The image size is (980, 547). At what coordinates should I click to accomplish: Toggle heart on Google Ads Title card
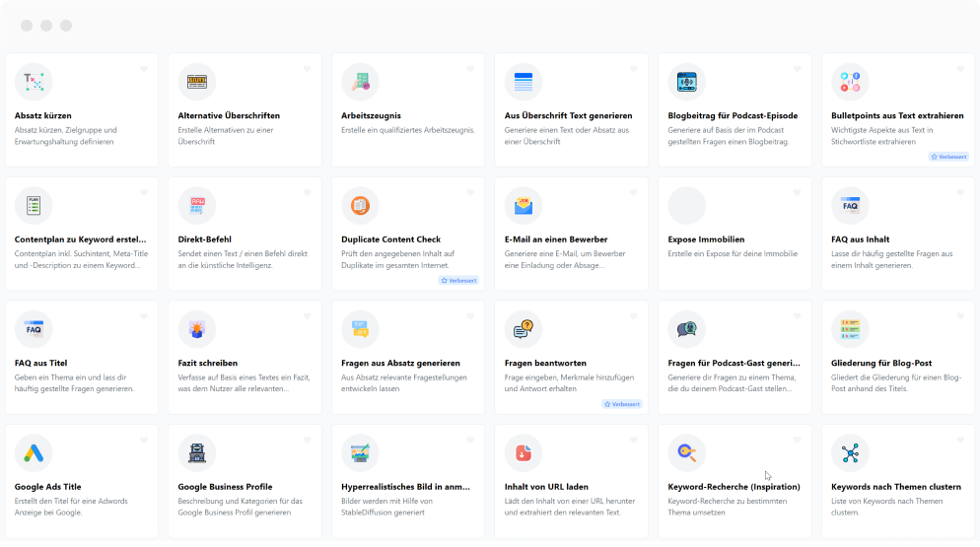pyautogui.click(x=144, y=441)
